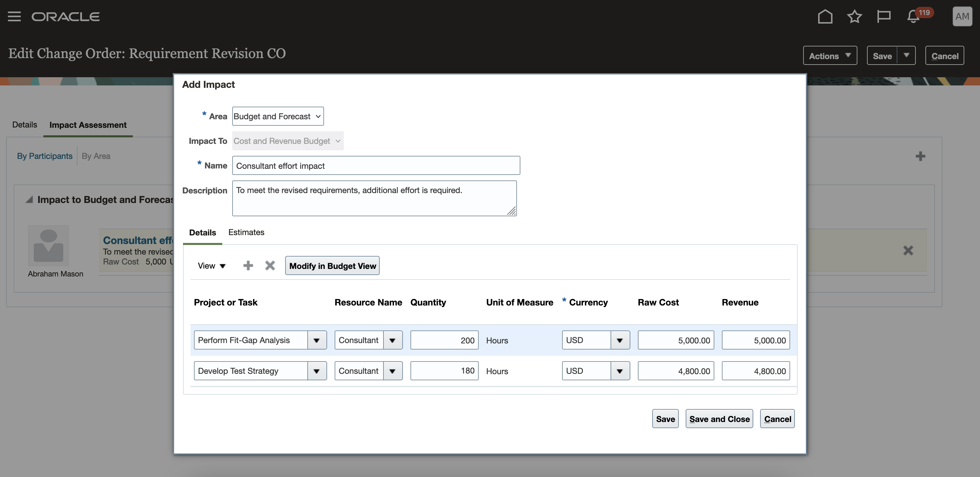Collapse Impact to Budget and Forecast section
Viewport: 980px width, 477px height.
click(29, 200)
